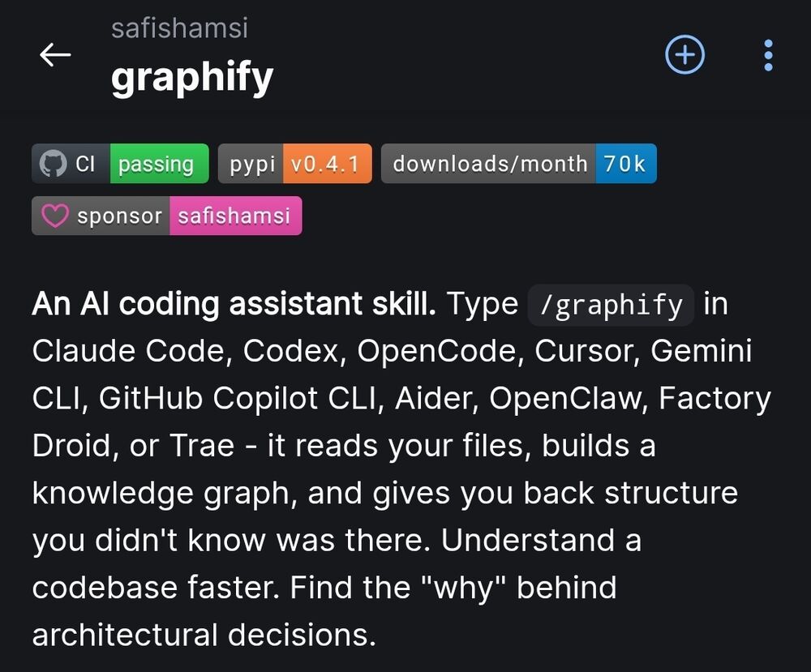Click the CI label of the badge
The height and width of the screenshot is (672, 811).
click(85, 164)
